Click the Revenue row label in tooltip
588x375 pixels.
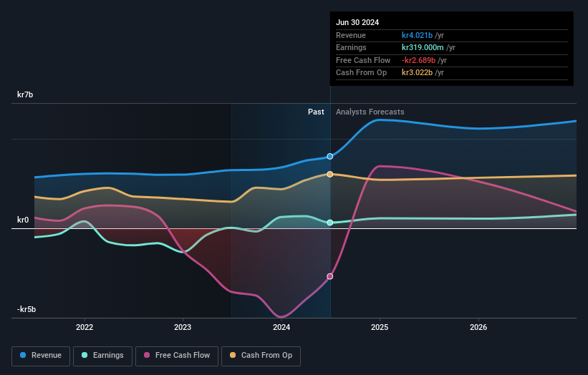point(351,35)
